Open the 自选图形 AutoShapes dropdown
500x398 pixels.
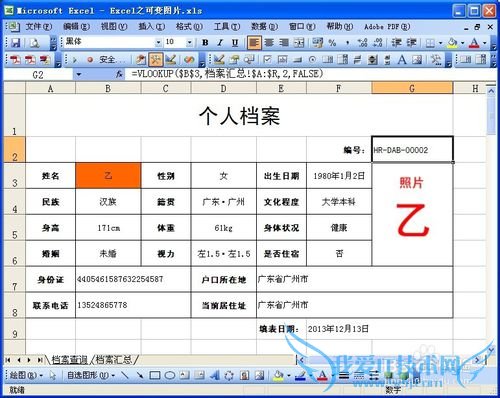pos(91,376)
